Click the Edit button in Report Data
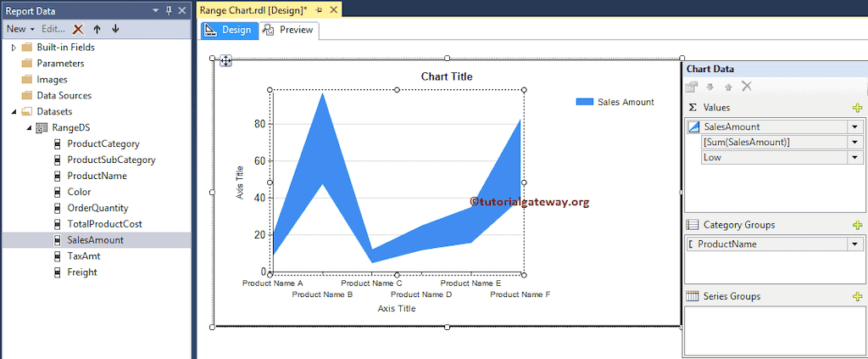868x359 pixels. pos(53,29)
